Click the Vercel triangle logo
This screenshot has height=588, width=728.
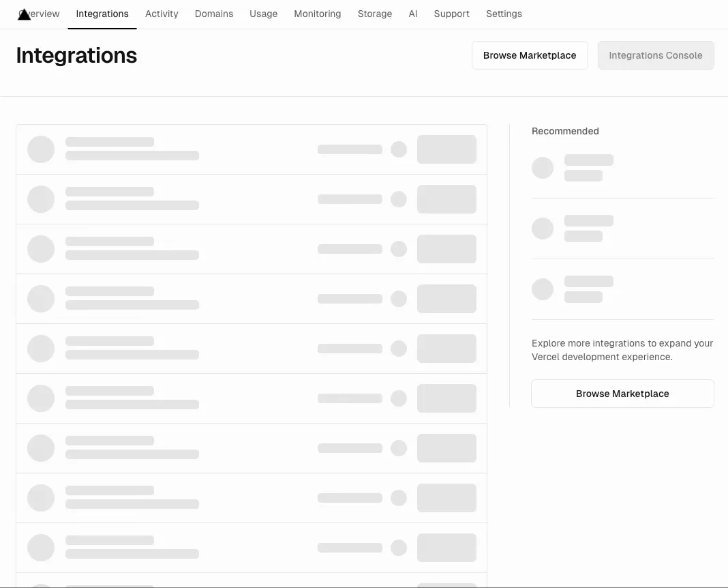24,14
